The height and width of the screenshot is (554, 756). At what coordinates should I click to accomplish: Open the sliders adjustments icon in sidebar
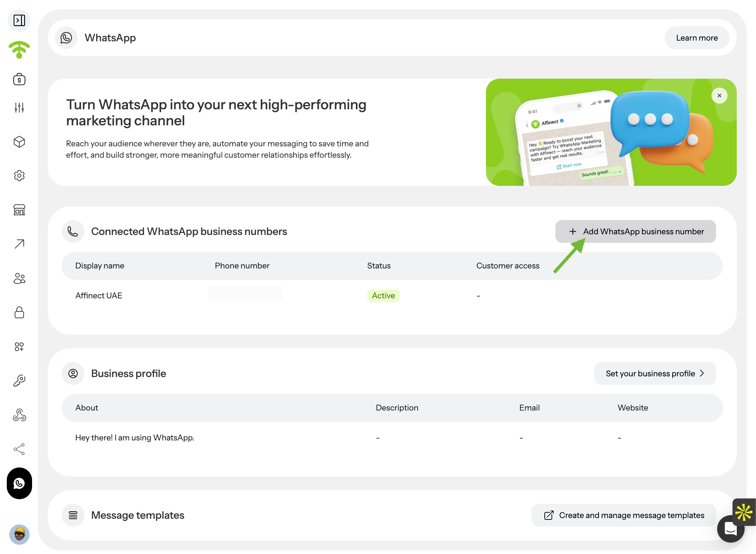tap(19, 108)
